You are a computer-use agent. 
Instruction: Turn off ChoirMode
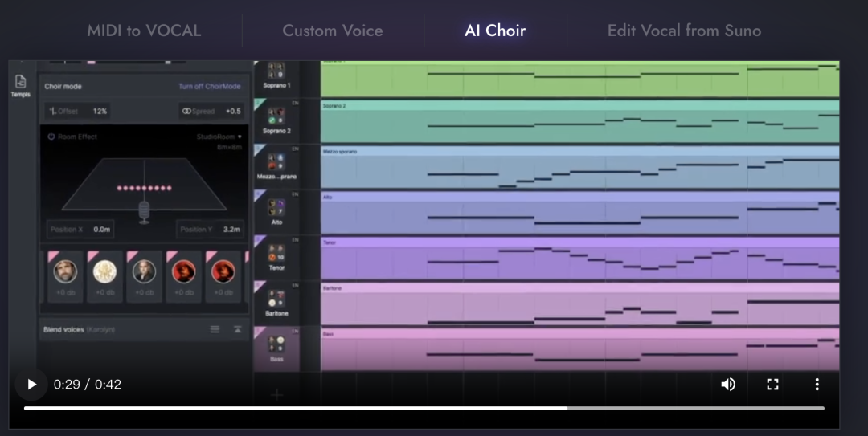pos(209,87)
